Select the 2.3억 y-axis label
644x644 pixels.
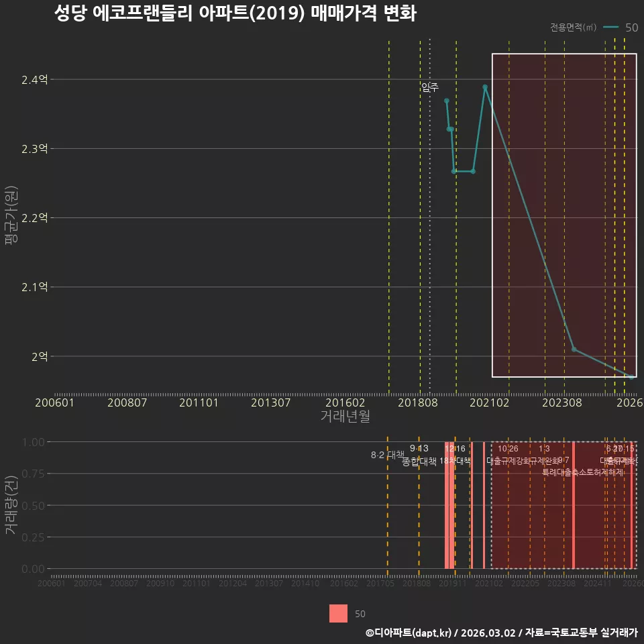click(34, 149)
